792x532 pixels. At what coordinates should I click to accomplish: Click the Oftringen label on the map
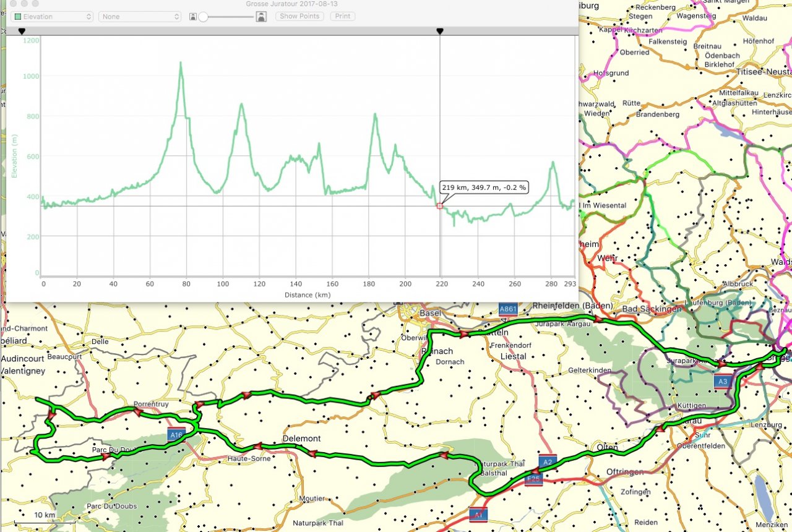[x=626, y=472]
